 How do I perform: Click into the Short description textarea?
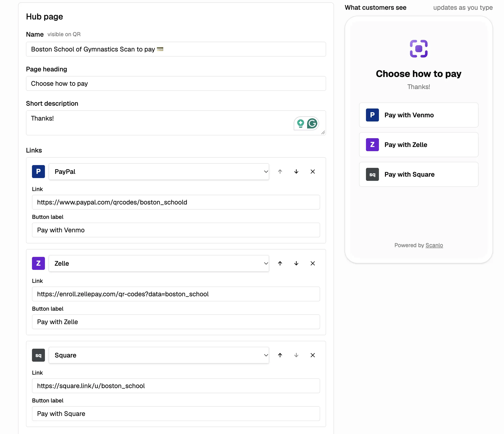coord(176,123)
